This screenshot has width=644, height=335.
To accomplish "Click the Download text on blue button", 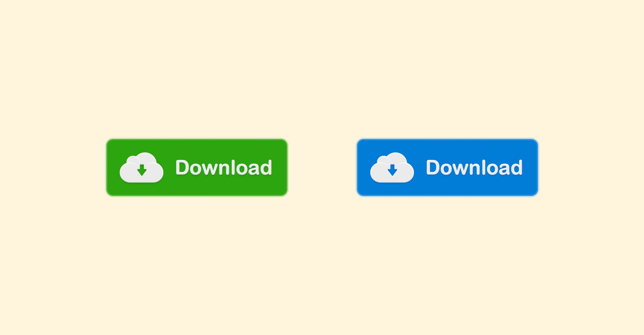I will pyautogui.click(x=474, y=167).
